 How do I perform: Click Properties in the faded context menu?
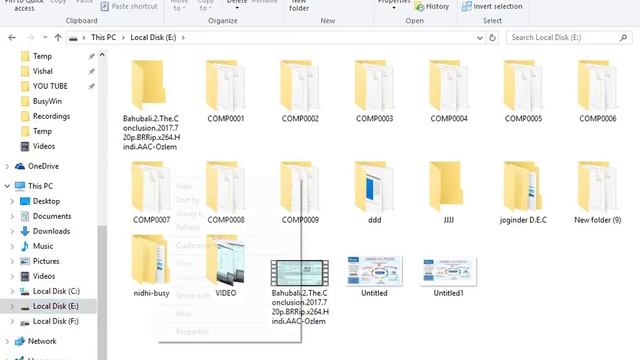[x=193, y=331]
